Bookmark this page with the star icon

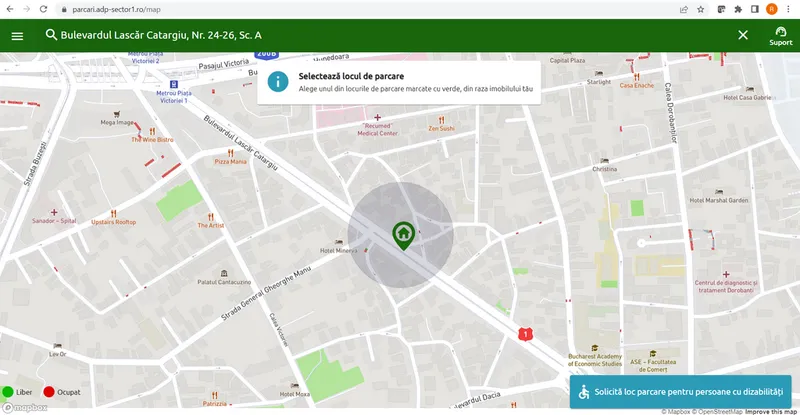coord(701,9)
